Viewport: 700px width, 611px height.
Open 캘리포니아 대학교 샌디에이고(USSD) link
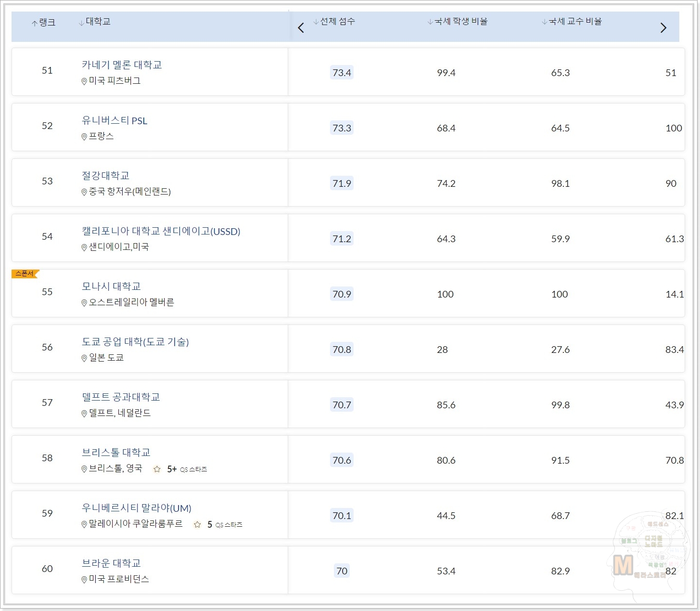161,231
